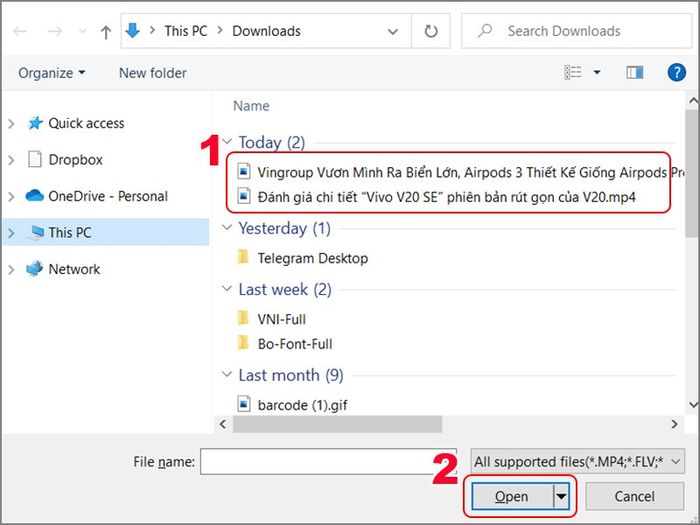
Task: Click the Dropbox page icon
Action: pos(34,159)
